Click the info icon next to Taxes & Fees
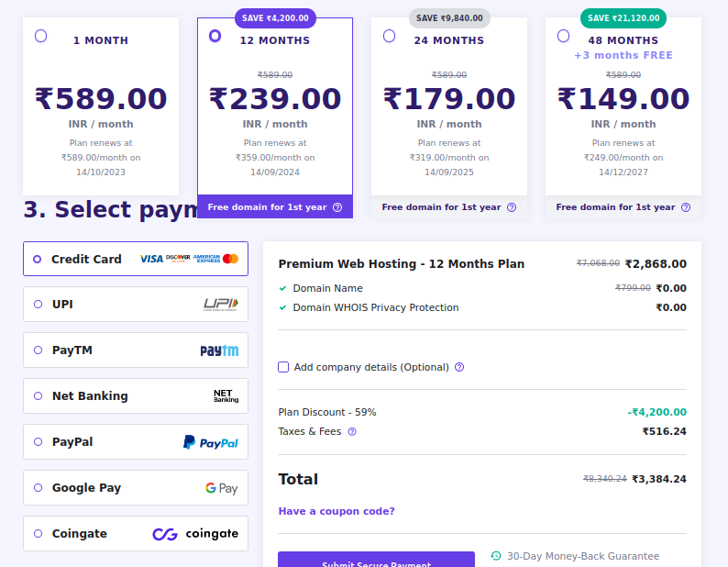 pyautogui.click(x=352, y=431)
